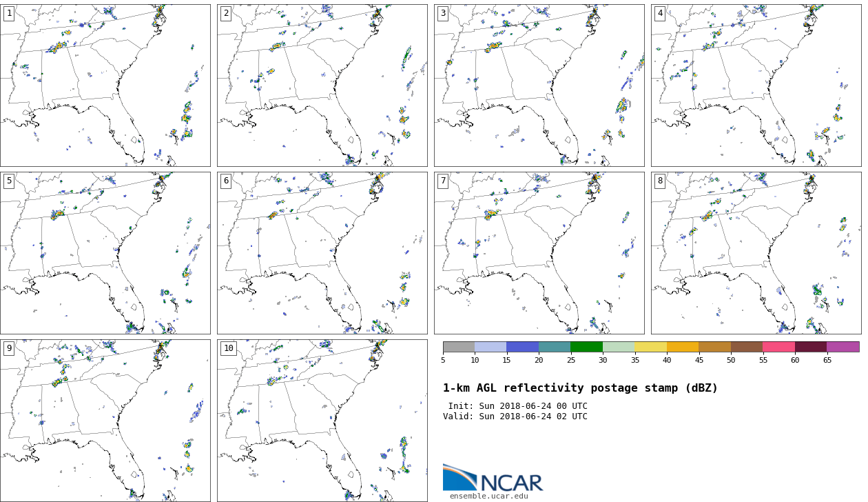
Task: Click the pink 55-60 dBZ color swatch
Action: point(778,347)
